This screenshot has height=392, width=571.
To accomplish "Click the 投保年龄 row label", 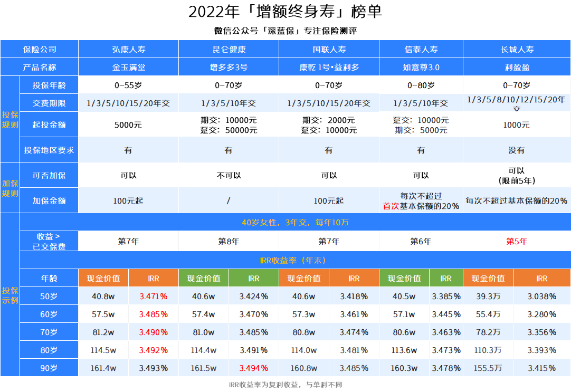I will point(49,85).
